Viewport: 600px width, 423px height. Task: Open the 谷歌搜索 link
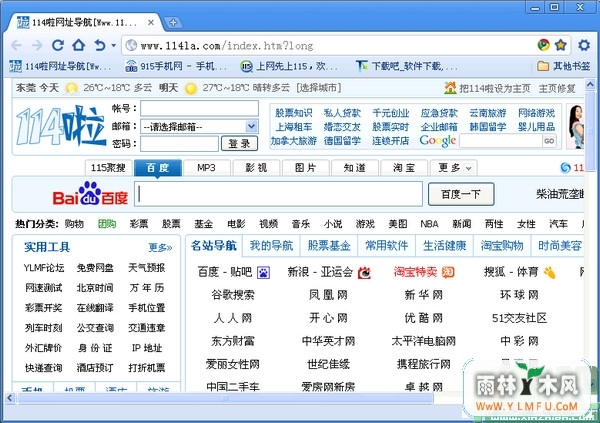[x=233, y=295]
